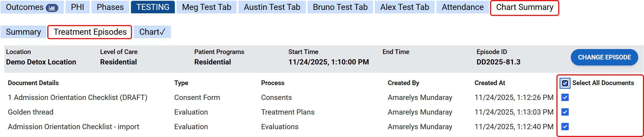Click the Outcomes chart icon
Viewport: 644px width, 137px height.
pos(52,8)
